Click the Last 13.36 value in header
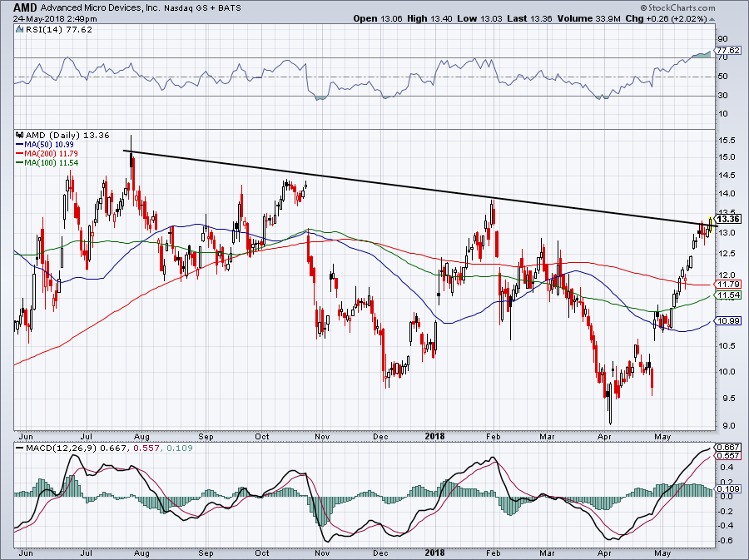This screenshot has height=560, width=749. point(530,18)
